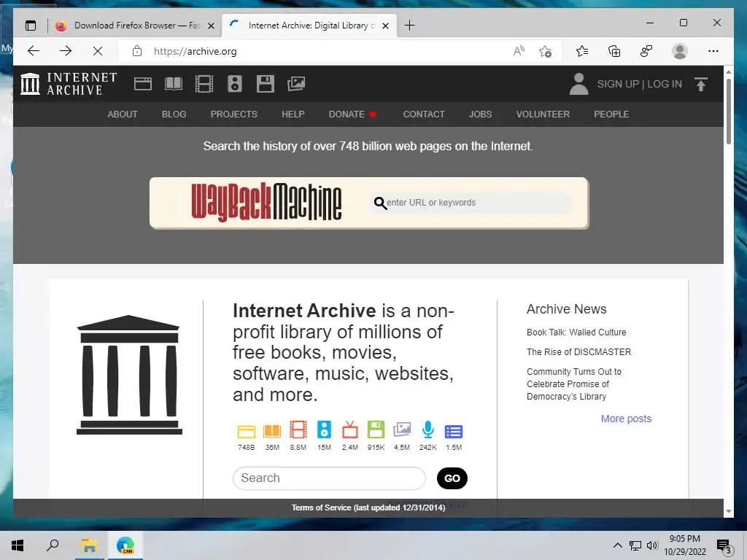The image size is (747, 560).
Task: Open the HELP menu item
Action: pos(293,114)
